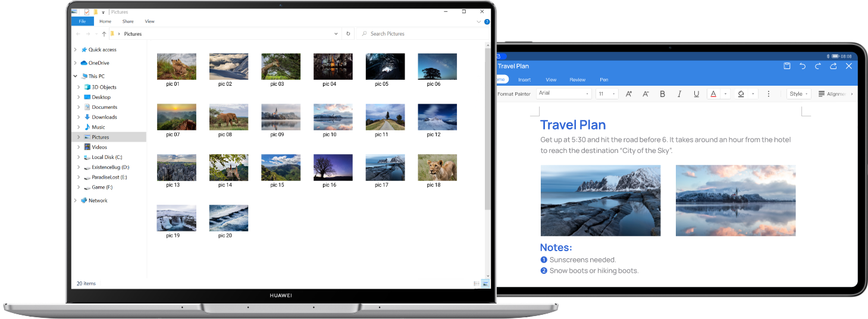Increase font size with the enlarge-A icon
Viewport: 868px width, 319px height.
pos(629,94)
